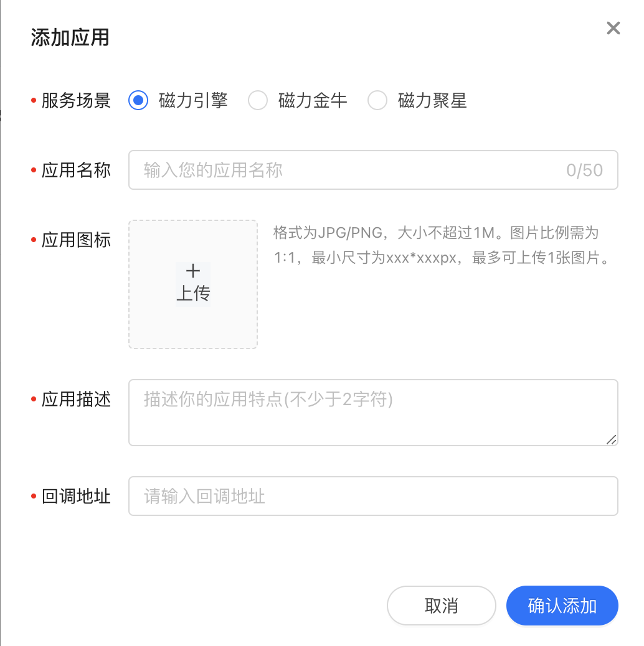
Task: Click the 0/50 character counter
Action: (584, 170)
